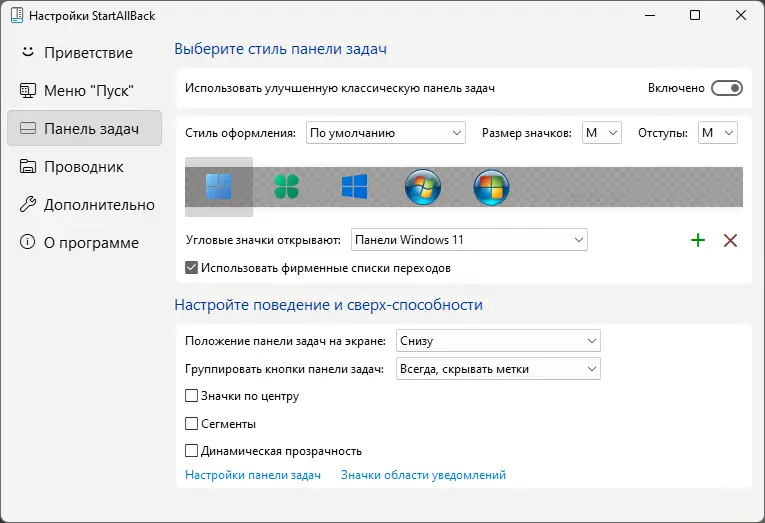Enable the Значки по центру checkbox
Screen dimensions: 765x523
[191, 396]
